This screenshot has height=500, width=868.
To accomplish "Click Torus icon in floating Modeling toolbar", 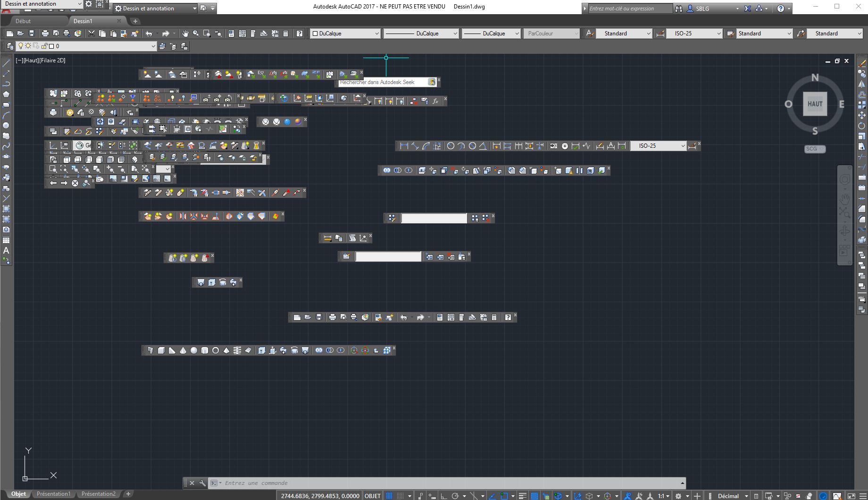I will 216,350.
